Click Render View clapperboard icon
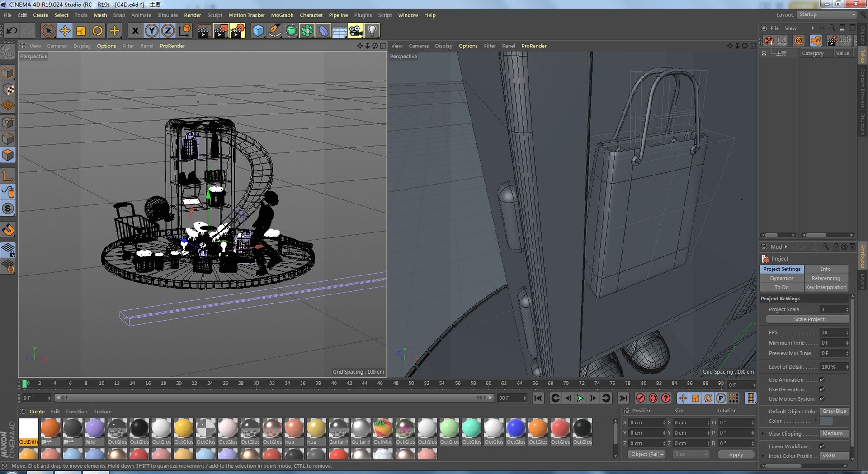 click(x=204, y=31)
